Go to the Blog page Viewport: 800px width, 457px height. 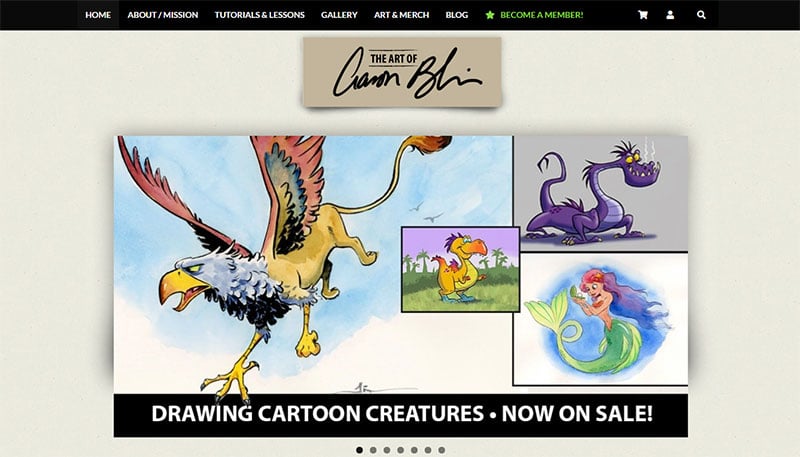(457, 15)
